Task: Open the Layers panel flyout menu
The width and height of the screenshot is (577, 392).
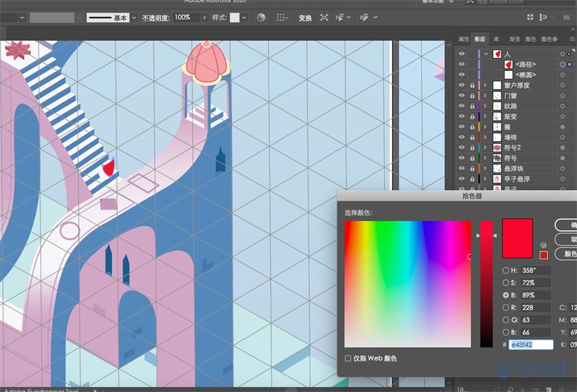Action: coord(572,38)
